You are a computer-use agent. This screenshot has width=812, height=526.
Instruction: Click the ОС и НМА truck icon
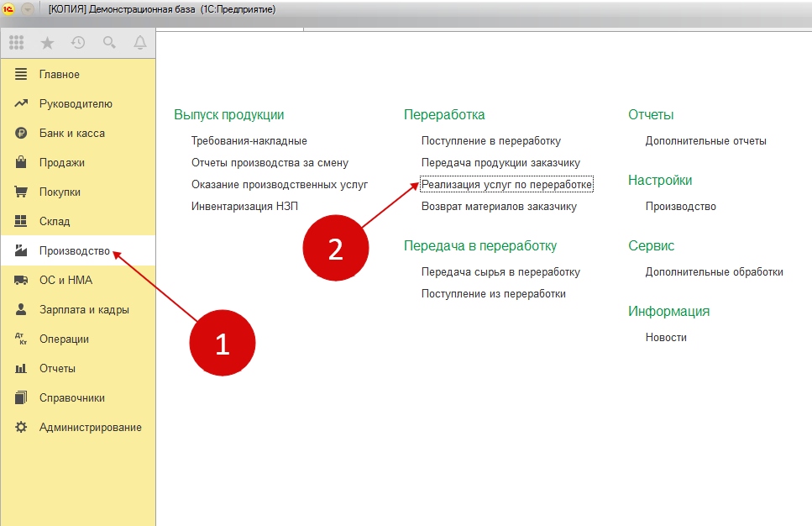pyautogui.click(x=21, y=281)
